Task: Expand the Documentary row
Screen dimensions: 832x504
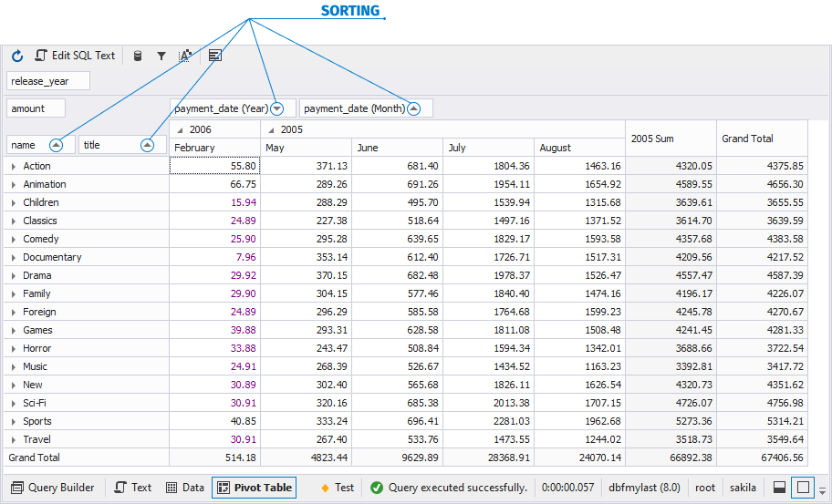Action: pyautogui.click(x=14, y=258)
